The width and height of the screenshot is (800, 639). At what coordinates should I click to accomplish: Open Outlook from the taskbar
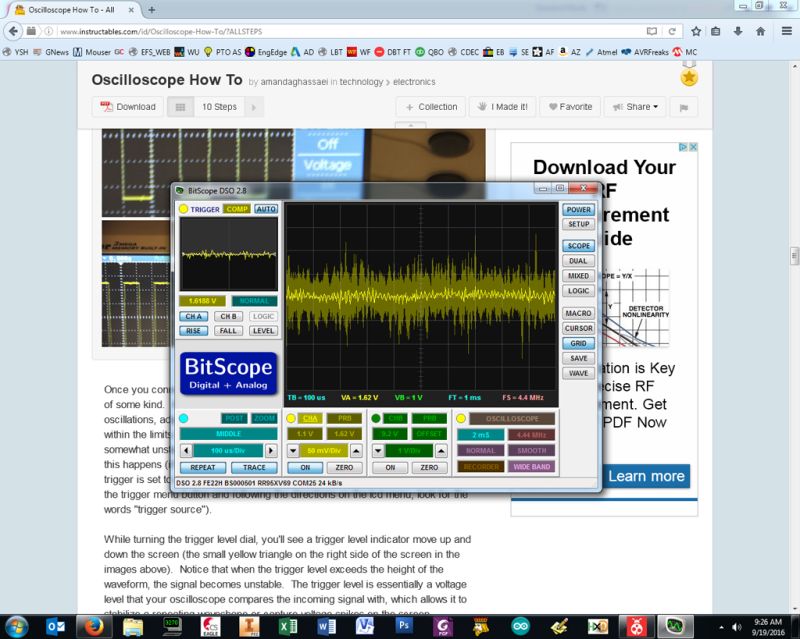(55, 626)
